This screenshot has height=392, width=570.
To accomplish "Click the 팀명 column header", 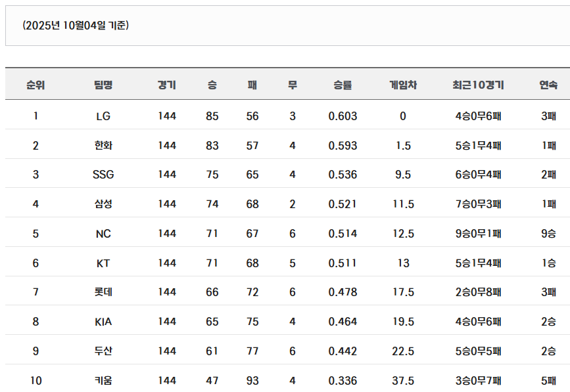I will click(103, 85).
